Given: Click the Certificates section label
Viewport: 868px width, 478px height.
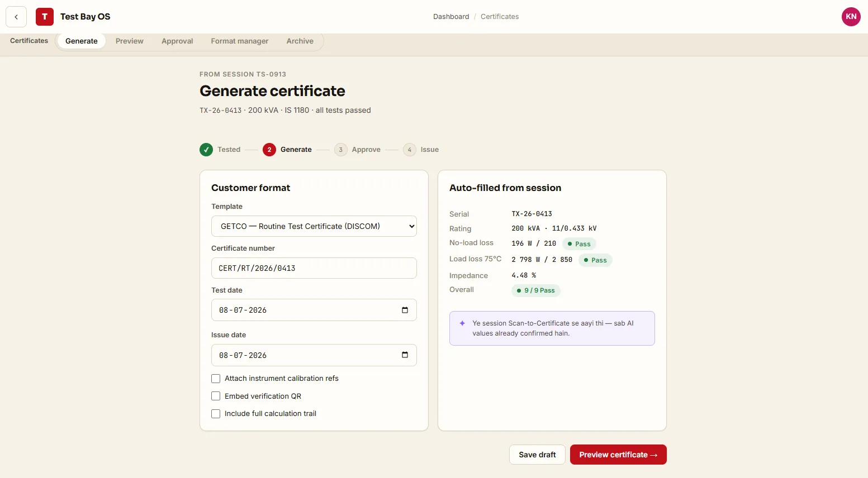Looking at the screenshot, I should pyautogui.click(x=29, y=41).
